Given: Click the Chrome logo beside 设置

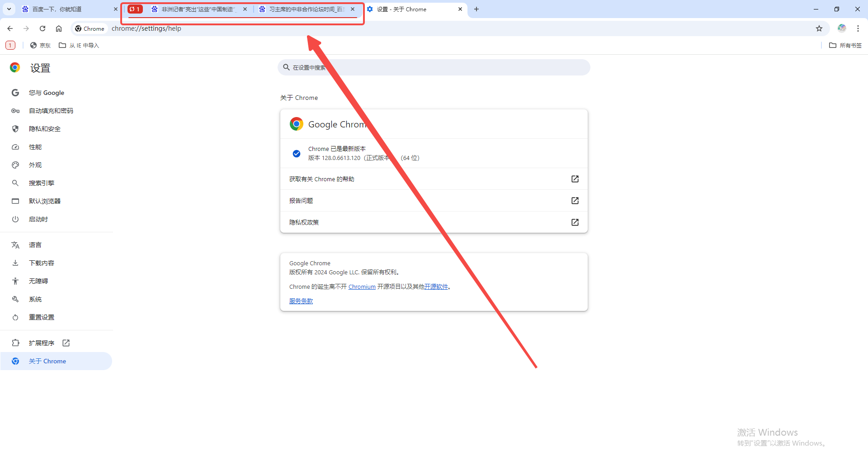Looking at the screenshot, I should coord(15,68).
